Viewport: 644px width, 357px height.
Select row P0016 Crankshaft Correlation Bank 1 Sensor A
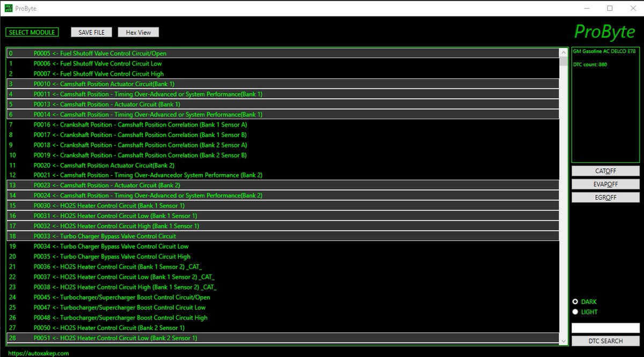click(x=283, y=125)
